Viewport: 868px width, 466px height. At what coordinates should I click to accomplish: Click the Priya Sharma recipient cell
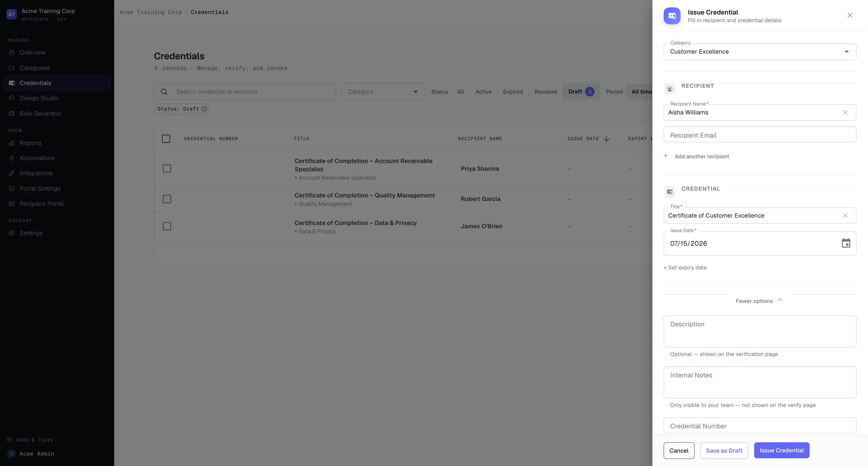point(480,169)
